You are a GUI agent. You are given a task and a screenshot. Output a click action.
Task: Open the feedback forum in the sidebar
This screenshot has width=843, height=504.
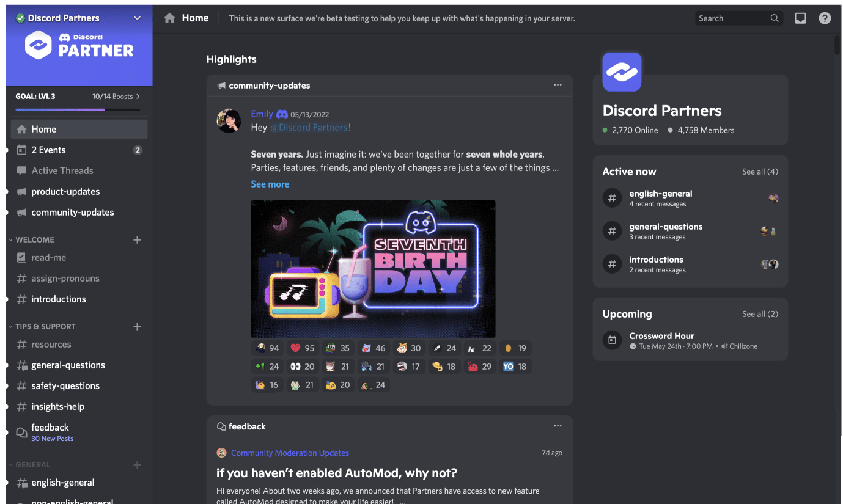(79, 432)
